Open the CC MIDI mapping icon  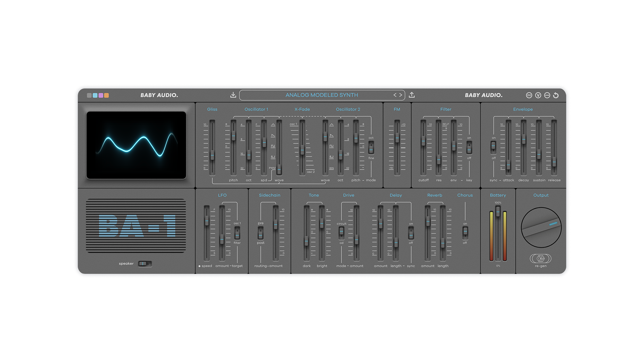coord(529,96)
